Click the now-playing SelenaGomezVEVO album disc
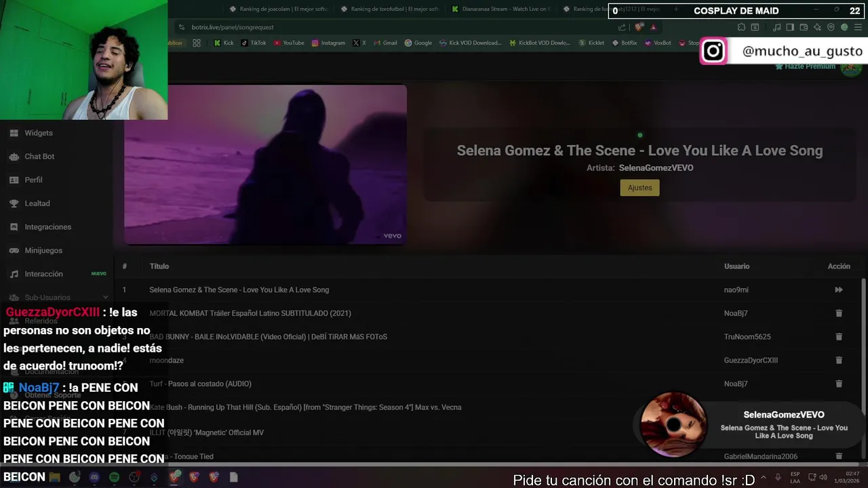This screenshot has width=868, height=488. coord(673,425)
